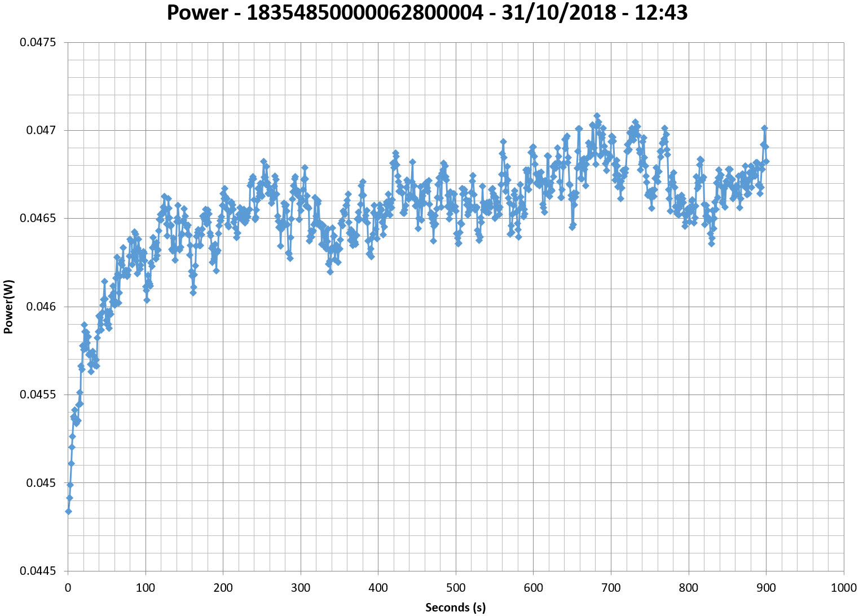Click the empty plot area right of 900 seconds

point(807,338)
